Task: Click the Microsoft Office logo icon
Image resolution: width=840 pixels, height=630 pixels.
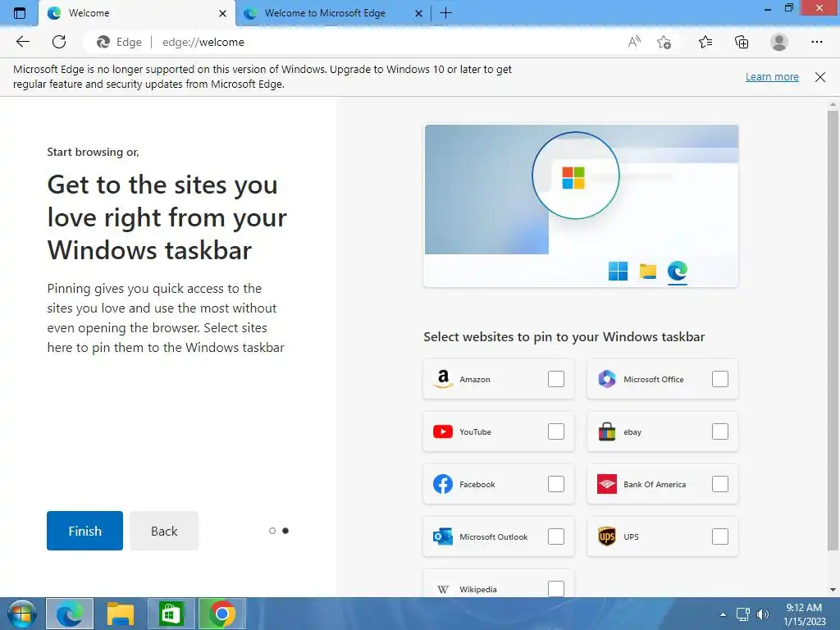Action: tap(607, 379)
